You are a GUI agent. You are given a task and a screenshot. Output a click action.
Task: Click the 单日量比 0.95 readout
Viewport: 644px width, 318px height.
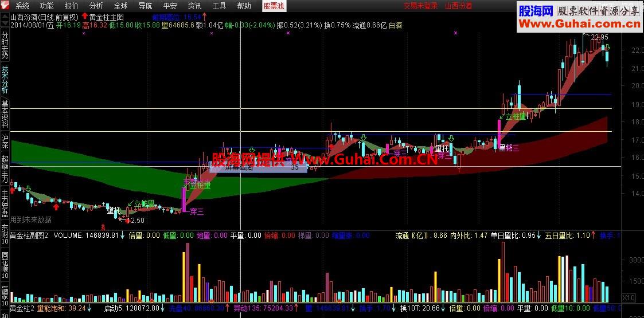click(513, 235)
